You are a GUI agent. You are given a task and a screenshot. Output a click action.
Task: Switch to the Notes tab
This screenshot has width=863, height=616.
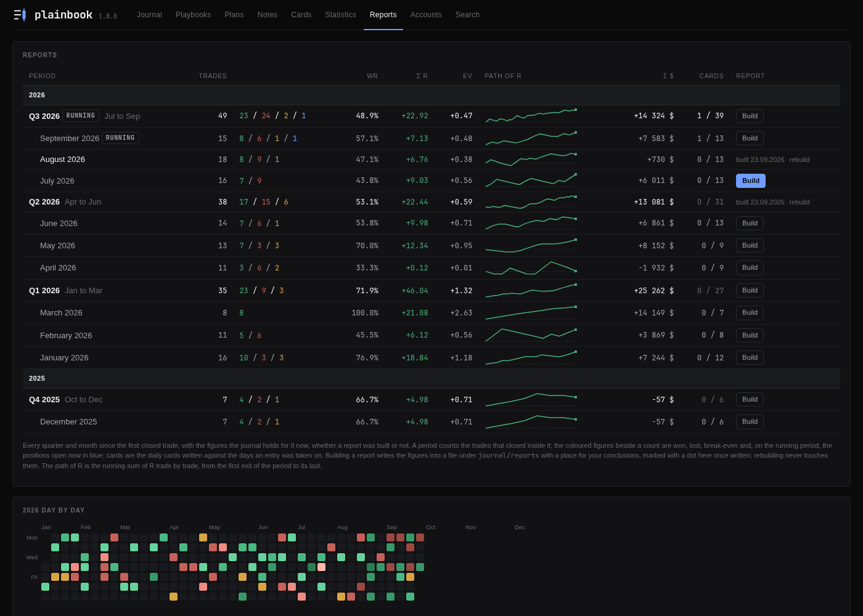[x=268, y=15]
